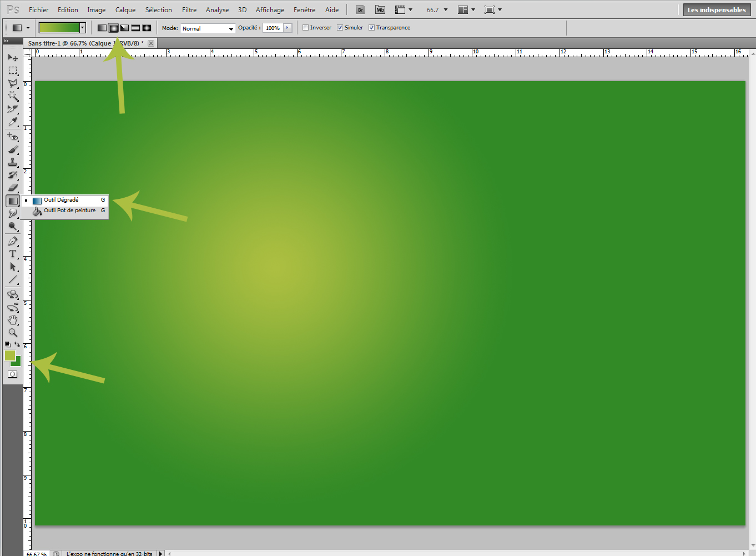Select the Slice tool in the toolbox

pyautogui.click(x=13, y=109)
